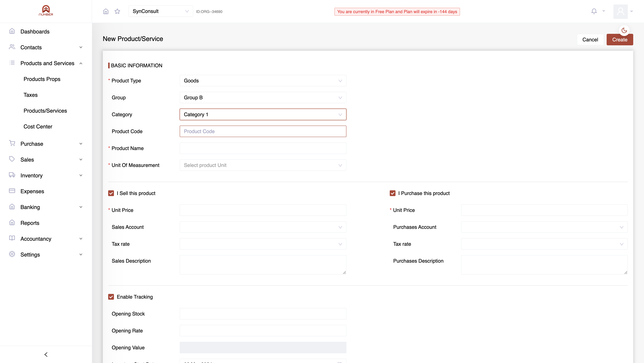Viewport: 644px width, 363px height.
Task: Uncheck I Purchase this product
Action: tap(392, 193)
